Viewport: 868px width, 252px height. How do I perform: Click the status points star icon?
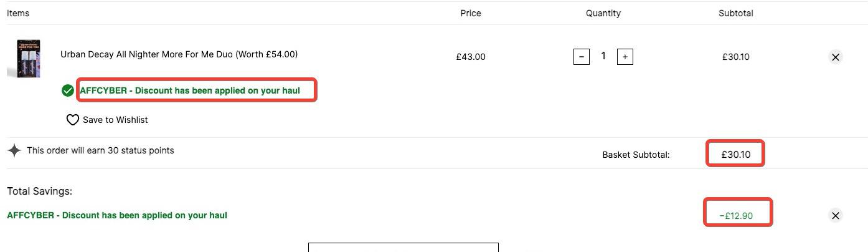(14, 150)
